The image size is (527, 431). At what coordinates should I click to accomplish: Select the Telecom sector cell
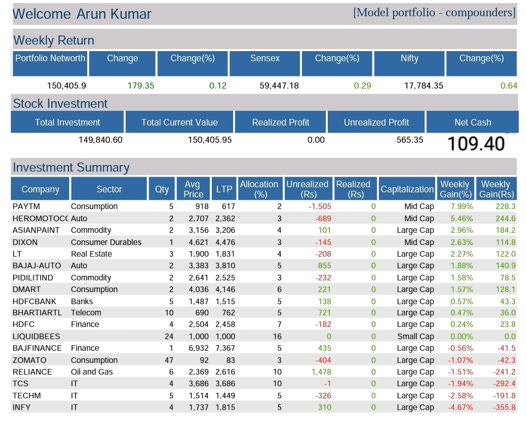pyautogui.click(x=86, y=313)
